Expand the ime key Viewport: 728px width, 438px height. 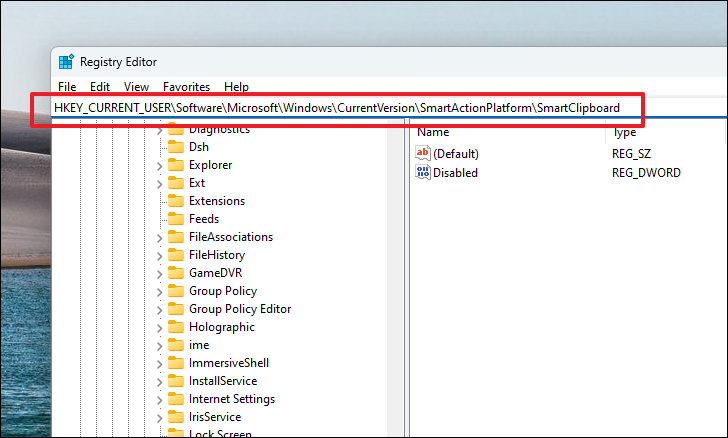(x=159, y=346)
